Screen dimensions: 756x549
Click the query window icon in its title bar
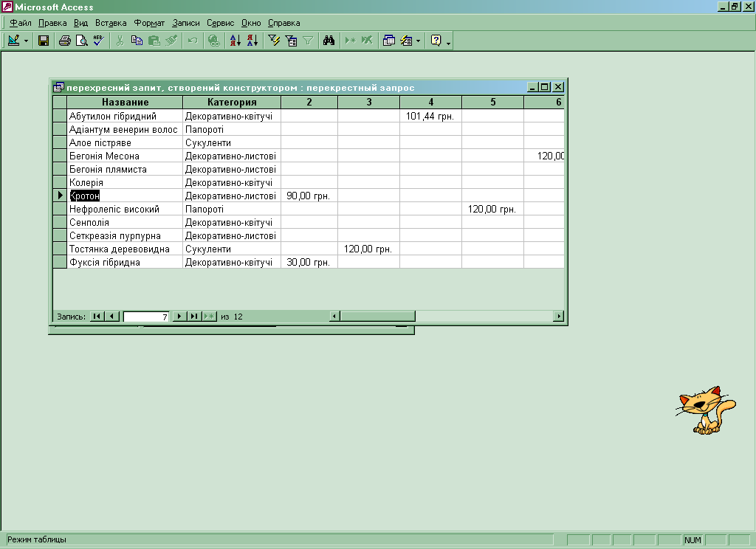[58, 87]
